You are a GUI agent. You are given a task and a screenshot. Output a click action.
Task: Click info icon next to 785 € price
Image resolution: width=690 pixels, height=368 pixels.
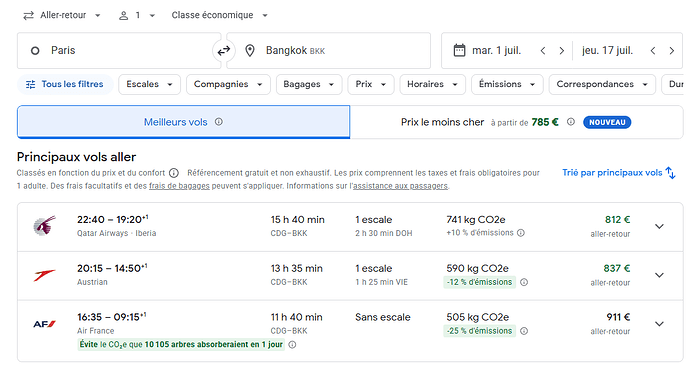point(571,122)
